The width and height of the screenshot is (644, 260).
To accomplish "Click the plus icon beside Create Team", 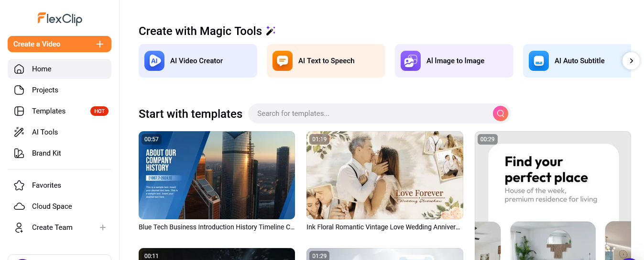I will click(x=102, y=227).
